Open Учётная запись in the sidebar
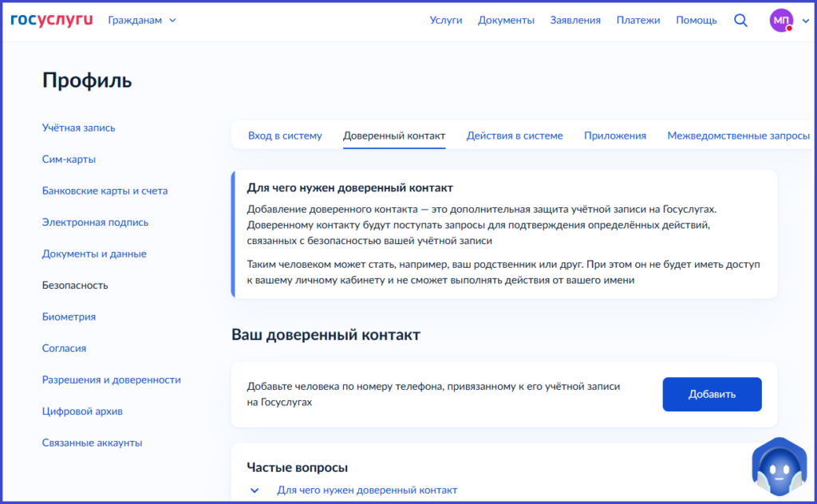 coord(78,128)
